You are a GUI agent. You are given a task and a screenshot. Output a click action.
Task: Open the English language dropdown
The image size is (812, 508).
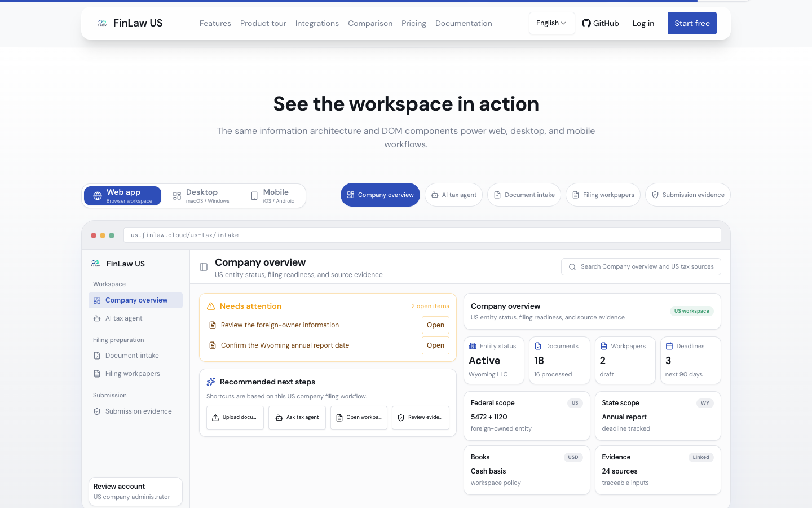pos(551,23)
